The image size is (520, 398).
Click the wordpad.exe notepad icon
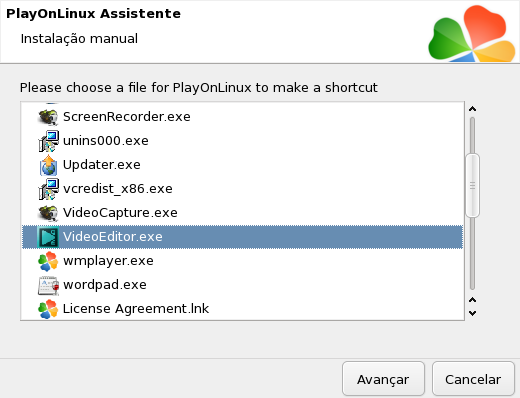(48, 285)
